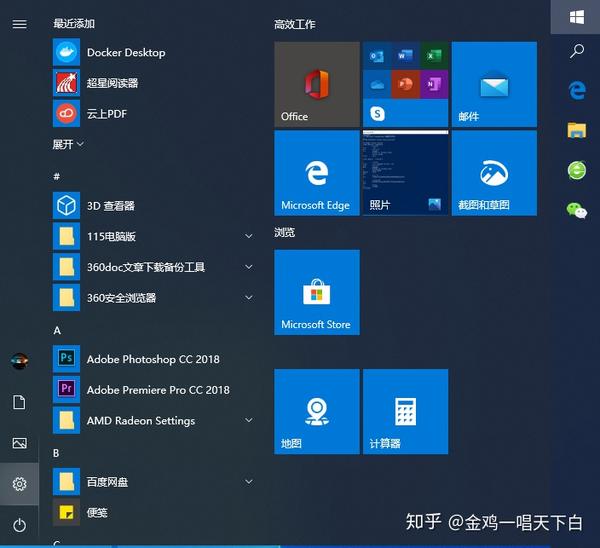
Task: Open the 计算器 calculator tile
Action: 406,412
